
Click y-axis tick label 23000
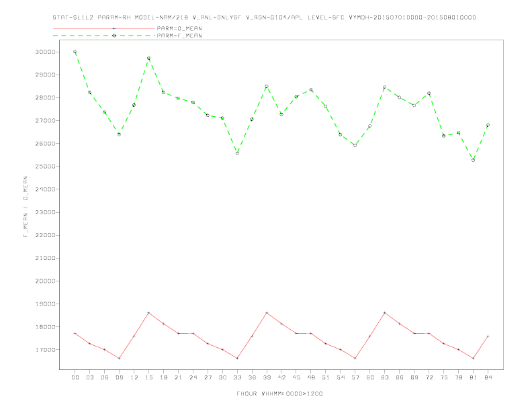click(x=45, y=212)
